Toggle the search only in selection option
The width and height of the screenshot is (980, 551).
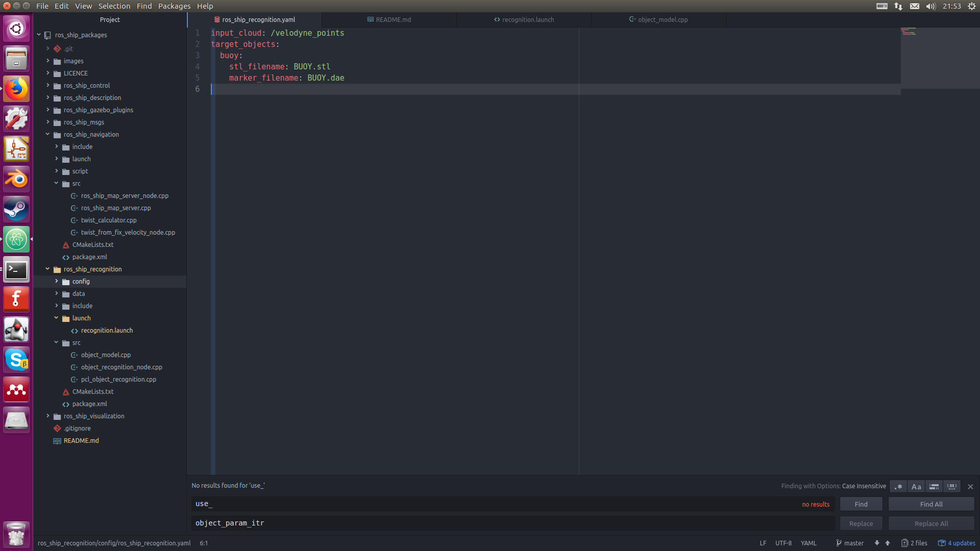tap(934, 487)
